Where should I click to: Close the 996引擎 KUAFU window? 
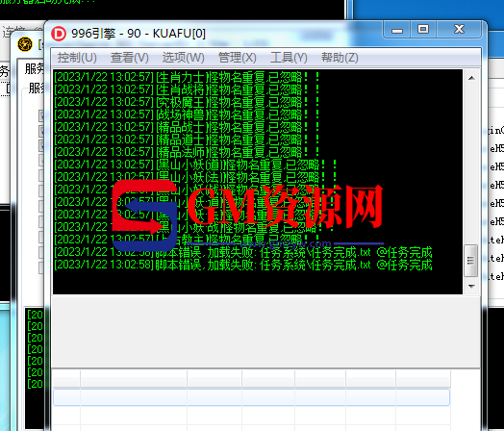pyautogui.click(x=459, y=30)
